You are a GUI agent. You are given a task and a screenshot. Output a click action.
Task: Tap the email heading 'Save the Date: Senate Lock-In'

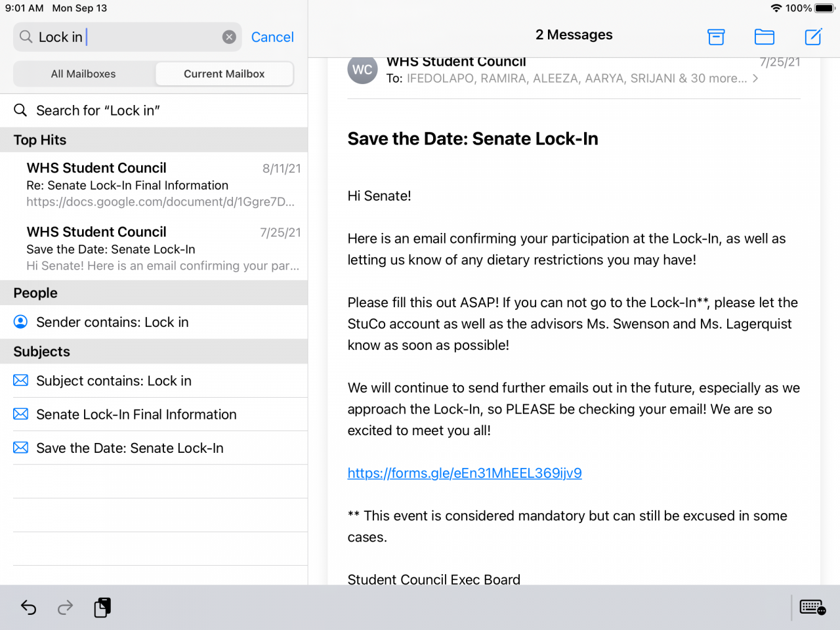coord(473,139)
